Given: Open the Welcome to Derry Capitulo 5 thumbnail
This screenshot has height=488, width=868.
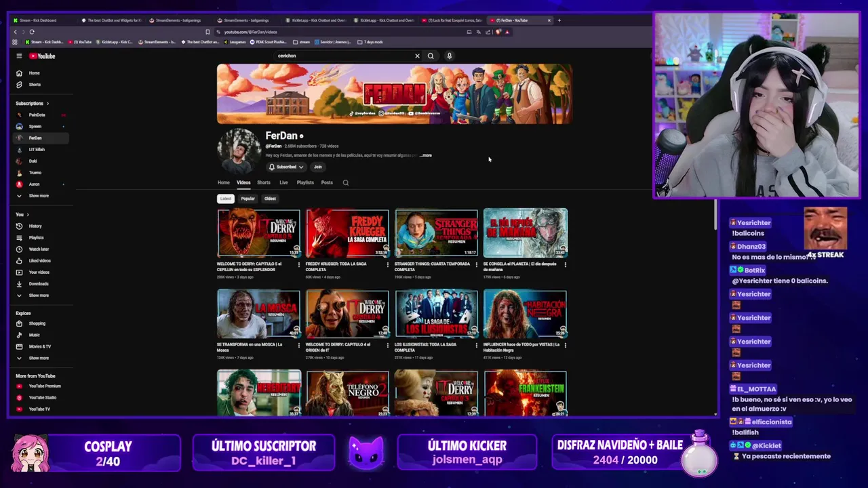Looking at the screenshot, I should click(x=258, y=233).
